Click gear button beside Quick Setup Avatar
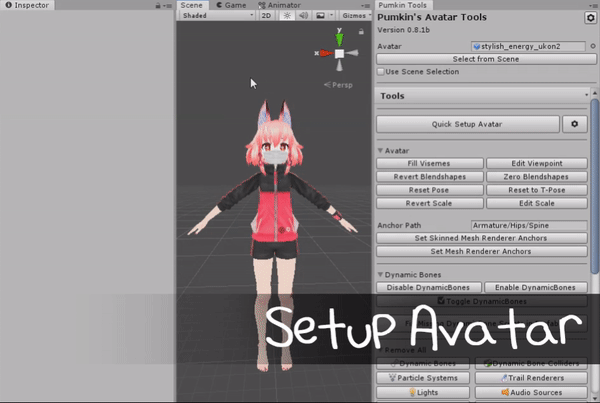600x403 pixels. click(574, 124)
